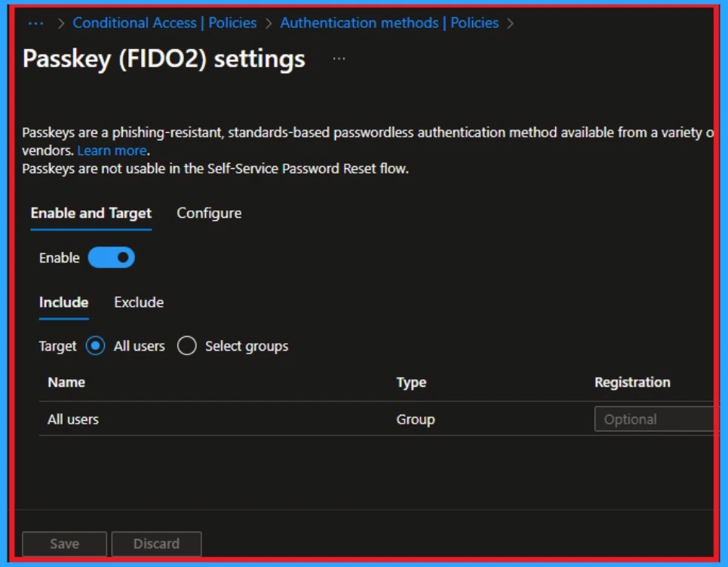The height and width of the screenshot is (567, 728).
Task: Select the Include tab
Action: (63, 302)
